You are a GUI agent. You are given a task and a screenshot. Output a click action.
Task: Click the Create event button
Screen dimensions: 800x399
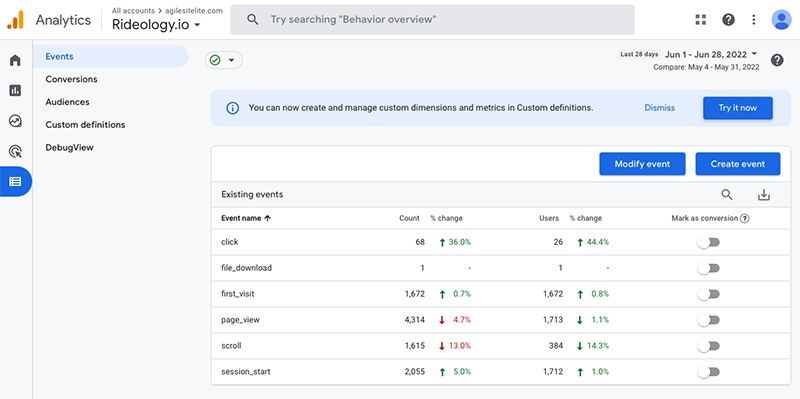coord(738,164)
